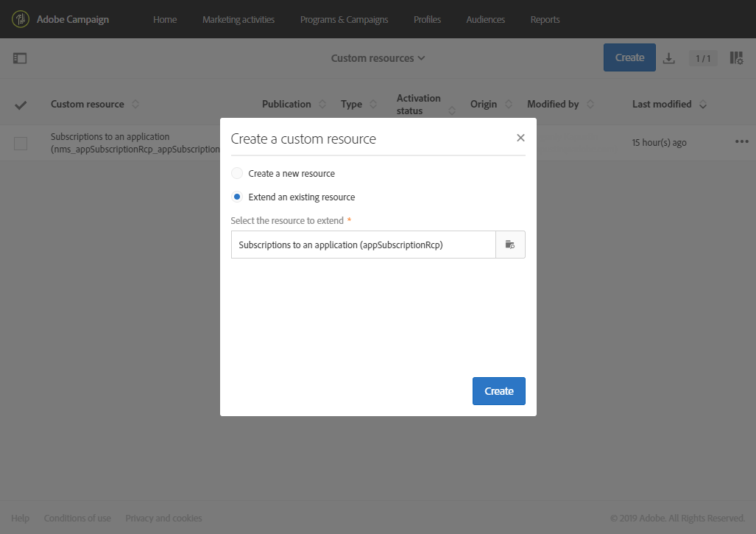The image size is (756, 534).
Task: Sort by the Activation status column
Action: [x=452, y=111]
